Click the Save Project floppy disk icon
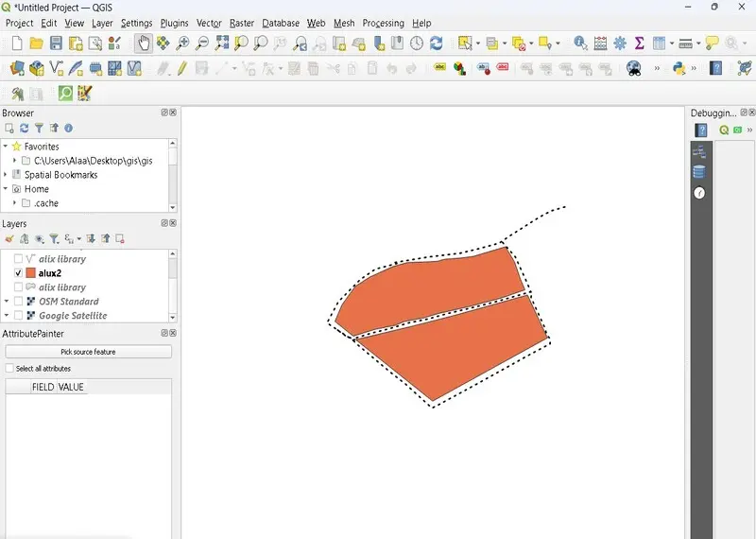The image size is (756, 539). 56,43
